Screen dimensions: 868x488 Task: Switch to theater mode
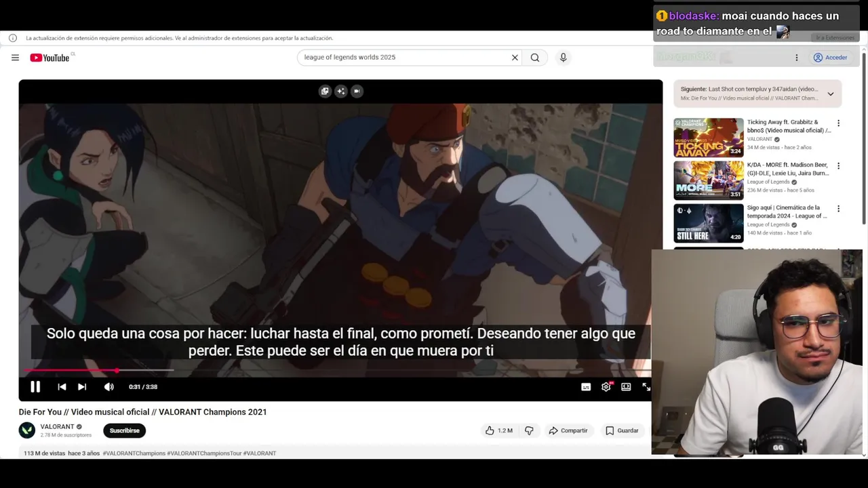[626, 387]
